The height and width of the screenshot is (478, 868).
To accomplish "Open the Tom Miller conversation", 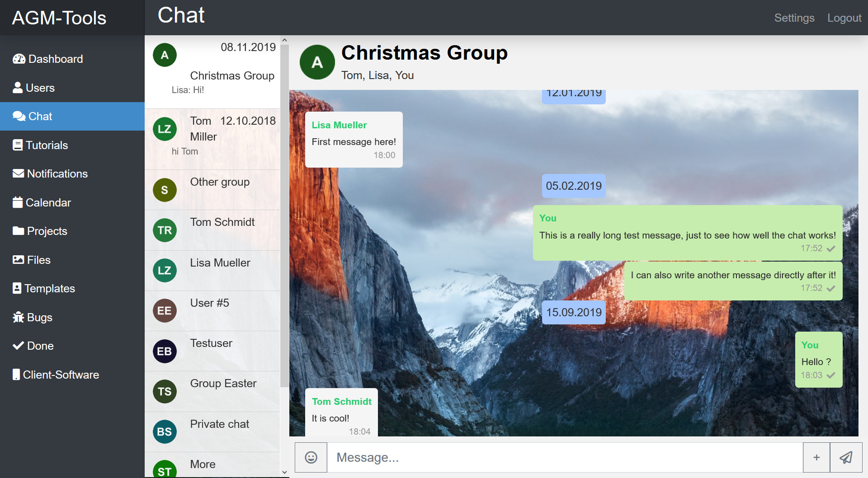I will coord(212,139).
